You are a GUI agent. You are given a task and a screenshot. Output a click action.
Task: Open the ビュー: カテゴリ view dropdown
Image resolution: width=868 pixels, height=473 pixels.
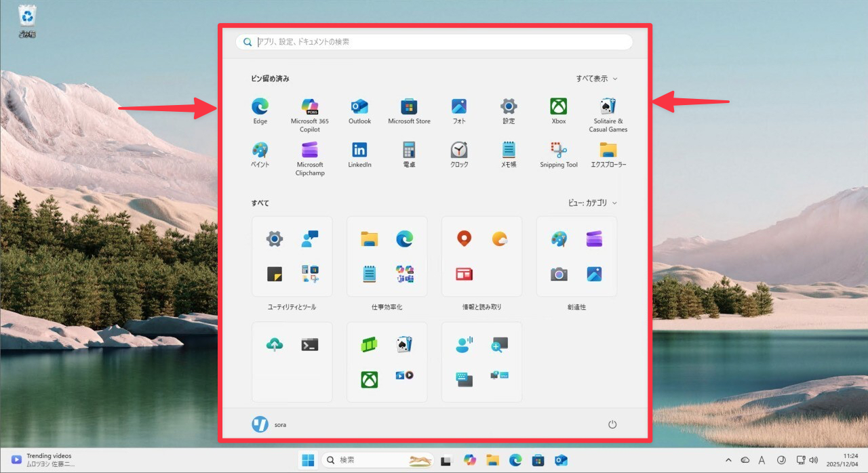pyautogui.click(x=592, y=203)
